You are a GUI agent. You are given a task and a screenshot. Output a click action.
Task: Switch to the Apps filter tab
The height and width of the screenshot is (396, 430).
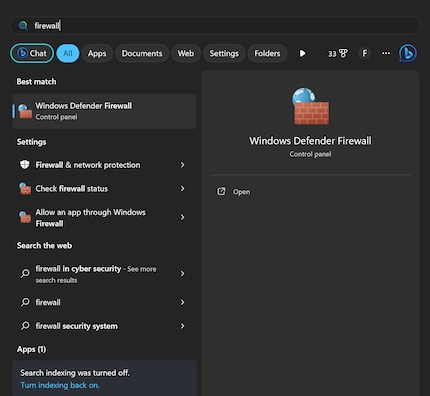point(97,53)
